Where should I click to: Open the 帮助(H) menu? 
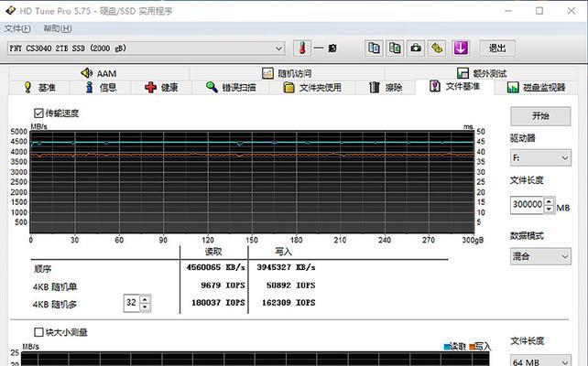tap(58, 28)
